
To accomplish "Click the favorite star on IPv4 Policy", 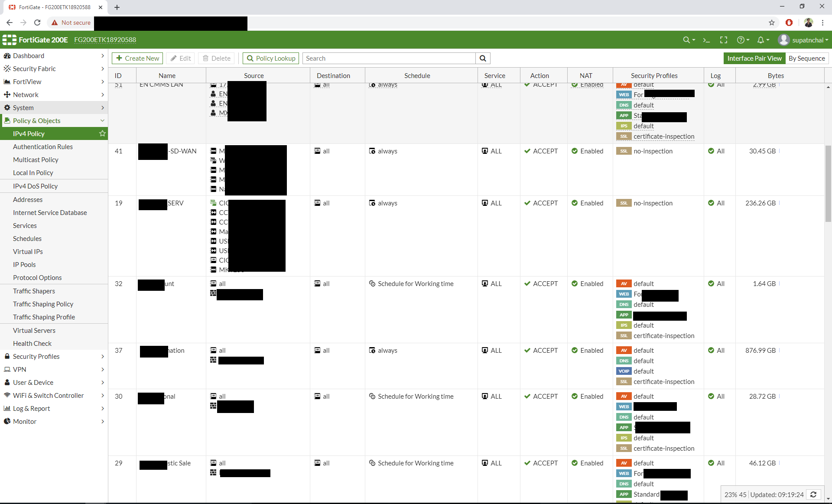I will coord(102,133).
